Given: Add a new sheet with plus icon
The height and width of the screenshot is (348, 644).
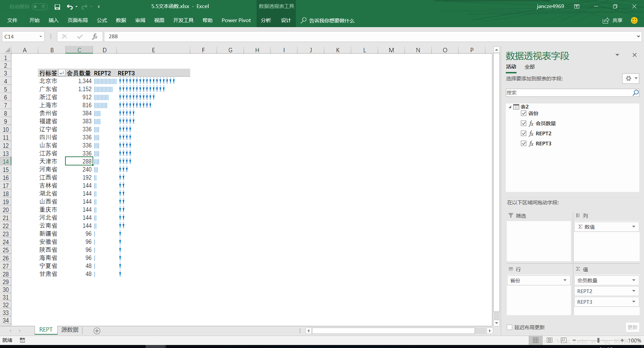Looking at the screenshot, I should point(97,331).
